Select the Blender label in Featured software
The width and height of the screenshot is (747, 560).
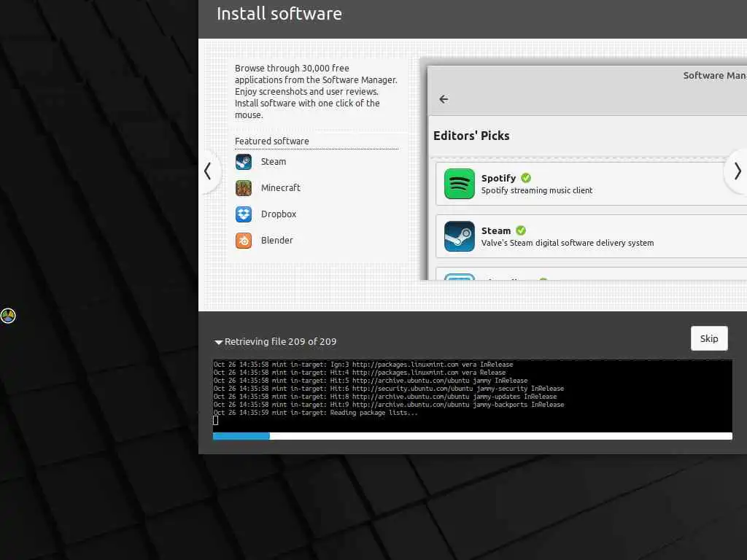(x=276, y=241)
